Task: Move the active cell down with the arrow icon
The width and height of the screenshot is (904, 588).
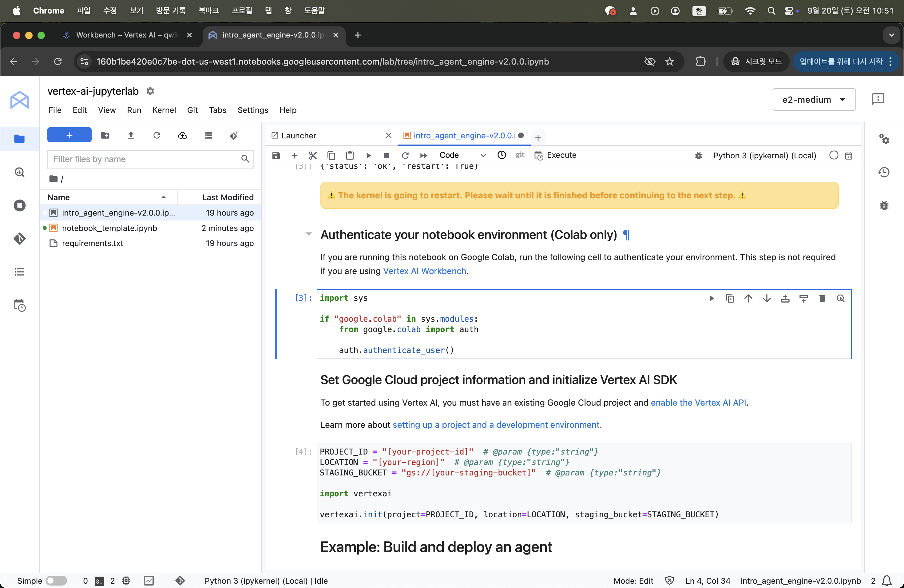Action: coord(767,299)
